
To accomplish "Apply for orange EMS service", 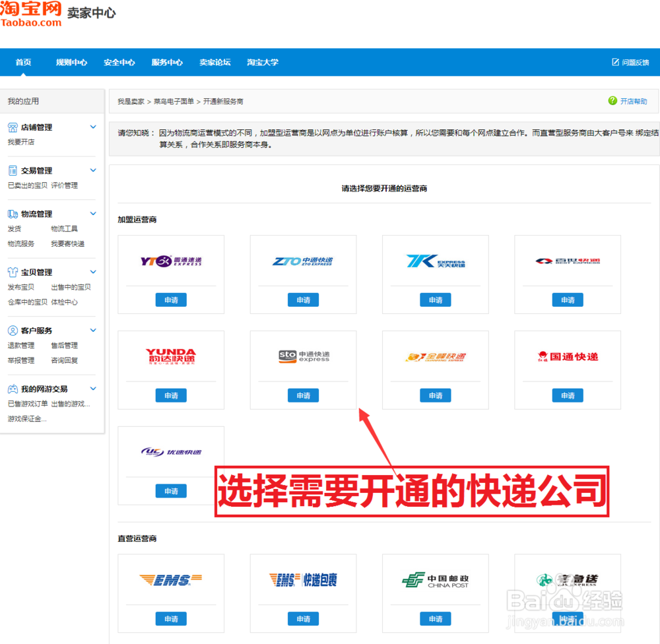I will [x=171, y=619].
